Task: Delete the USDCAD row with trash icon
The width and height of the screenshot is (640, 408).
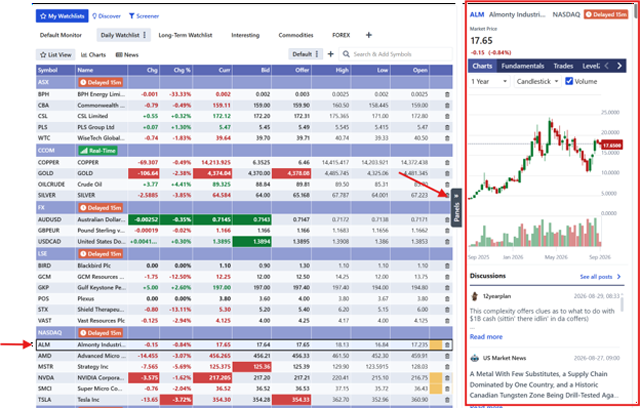Action: (x=447, y=242)
